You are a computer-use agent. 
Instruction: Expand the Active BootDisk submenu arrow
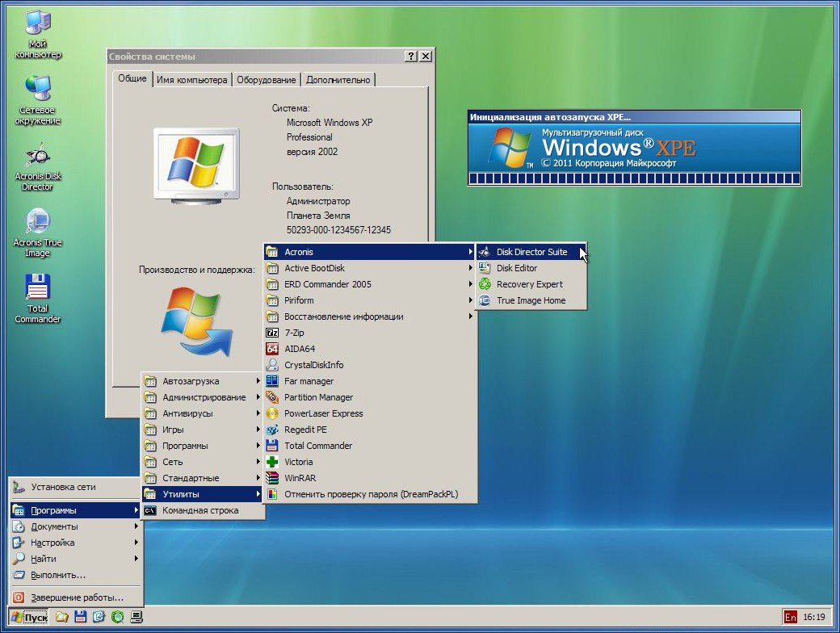tap(470, 268)
